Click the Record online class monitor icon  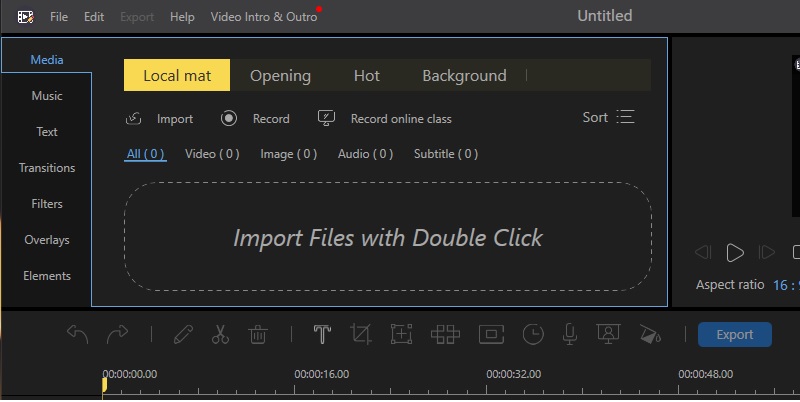tap(326, 118)
